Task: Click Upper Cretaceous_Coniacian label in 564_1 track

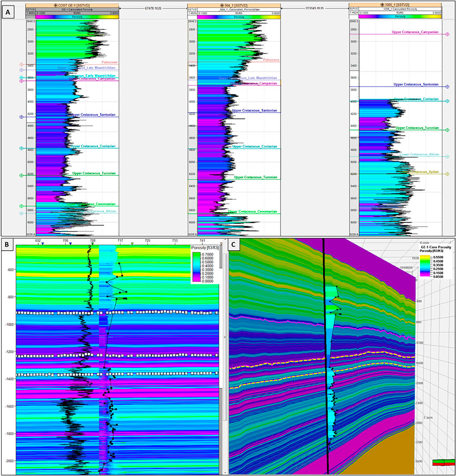Action: click(255, 146)
